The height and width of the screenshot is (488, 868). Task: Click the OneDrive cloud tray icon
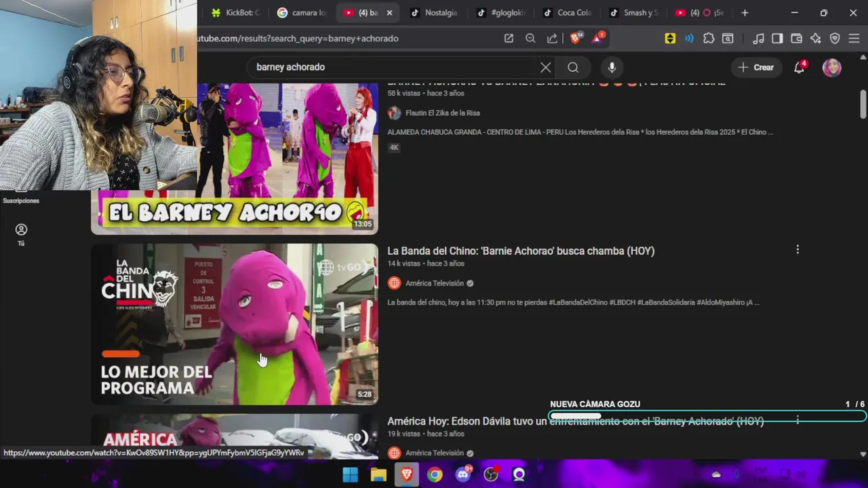(x=716, y=474)
